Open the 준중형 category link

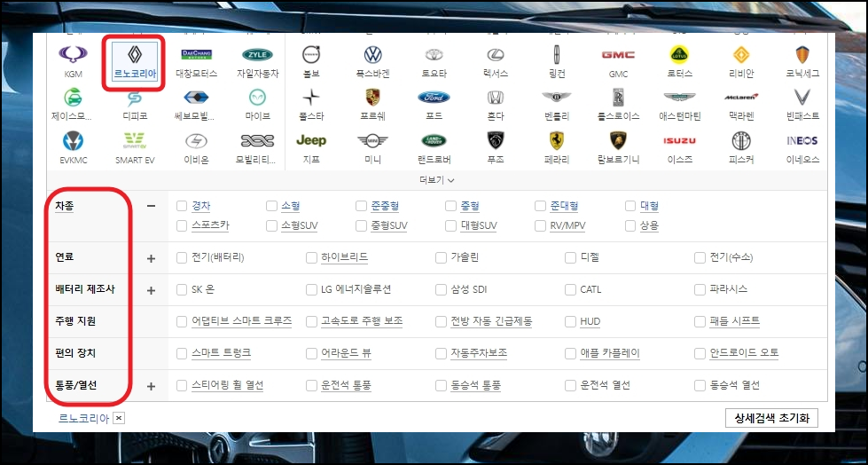click(386, 206)
